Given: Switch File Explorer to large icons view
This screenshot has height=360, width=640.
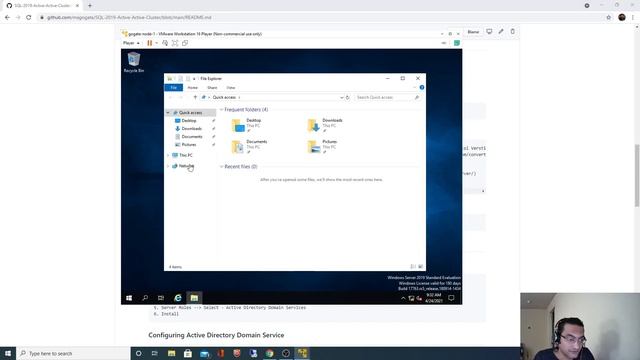Looking at the screenshot, I should [420, 267].
